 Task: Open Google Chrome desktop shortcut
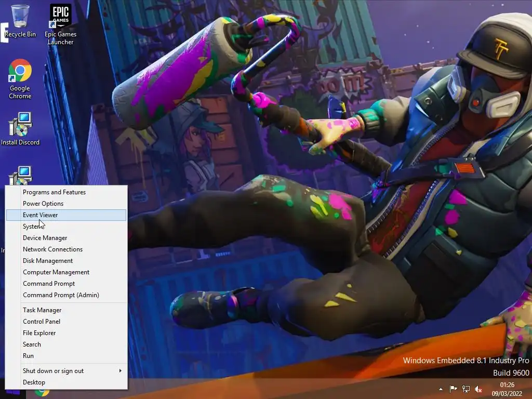click(x=20, y=79)
